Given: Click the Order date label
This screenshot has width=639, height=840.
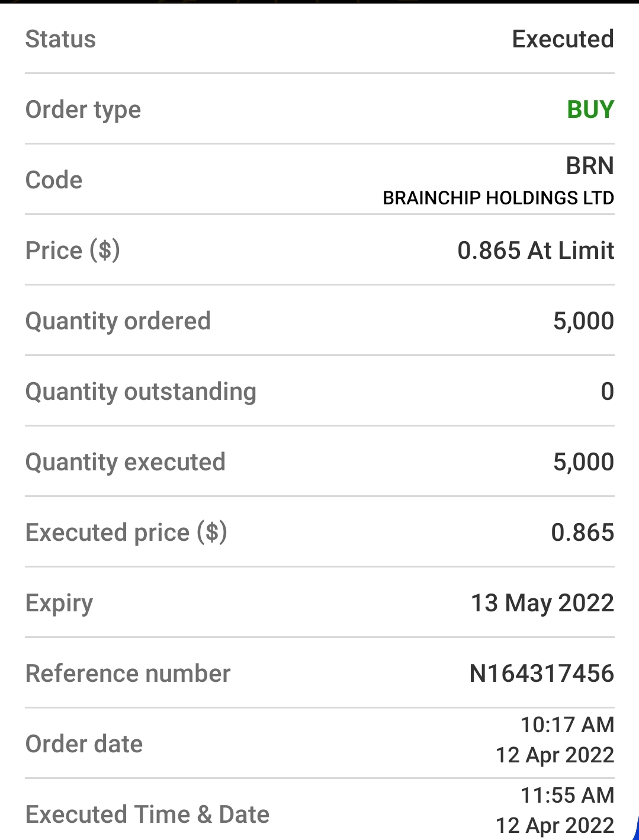Looking at the screenshot, I should (84, 744).
